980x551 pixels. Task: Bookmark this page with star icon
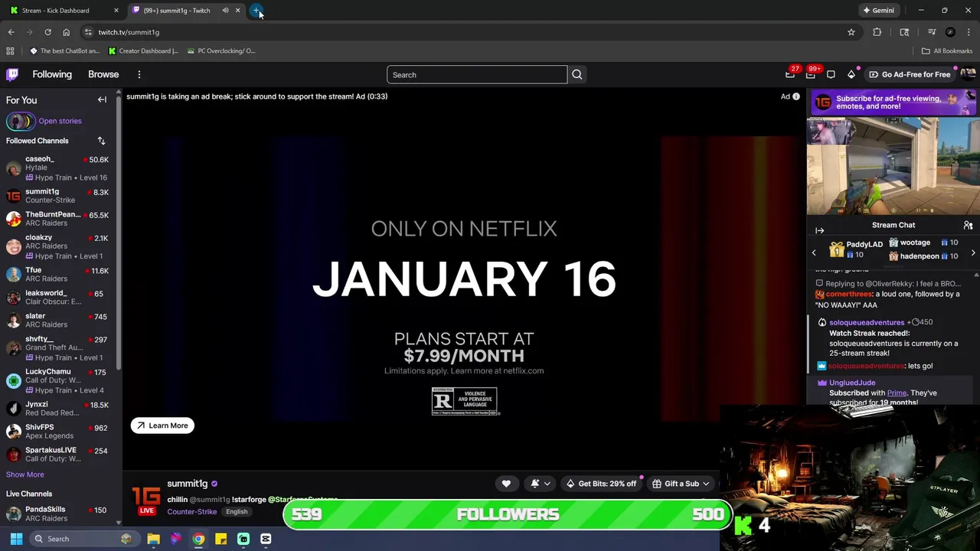coord(851,32)
